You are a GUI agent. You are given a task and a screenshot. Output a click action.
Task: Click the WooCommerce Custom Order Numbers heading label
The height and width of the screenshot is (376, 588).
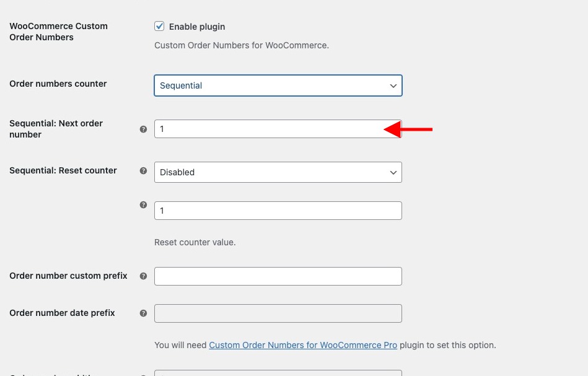click(58, 32)
